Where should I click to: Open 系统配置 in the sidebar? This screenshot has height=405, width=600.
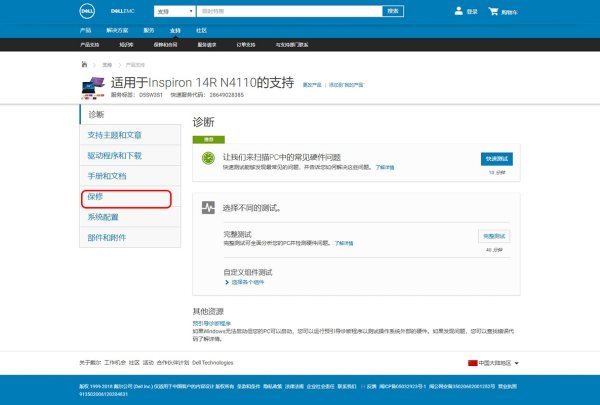(130, 217)
